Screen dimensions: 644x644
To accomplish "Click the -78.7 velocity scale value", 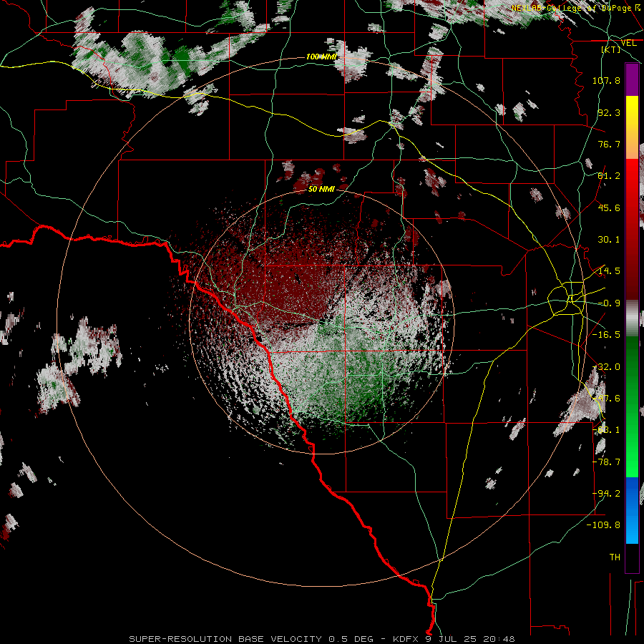I will pyautogui.click(x=606, y=462).
